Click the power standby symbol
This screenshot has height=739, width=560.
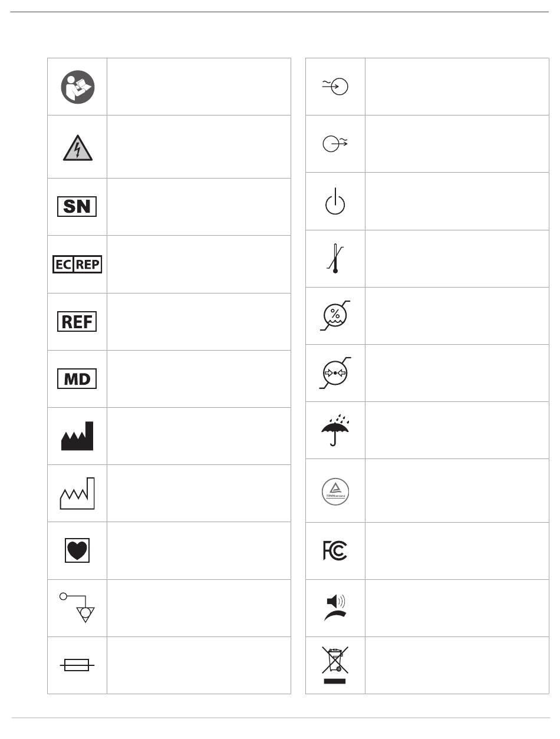pos(335,202)
